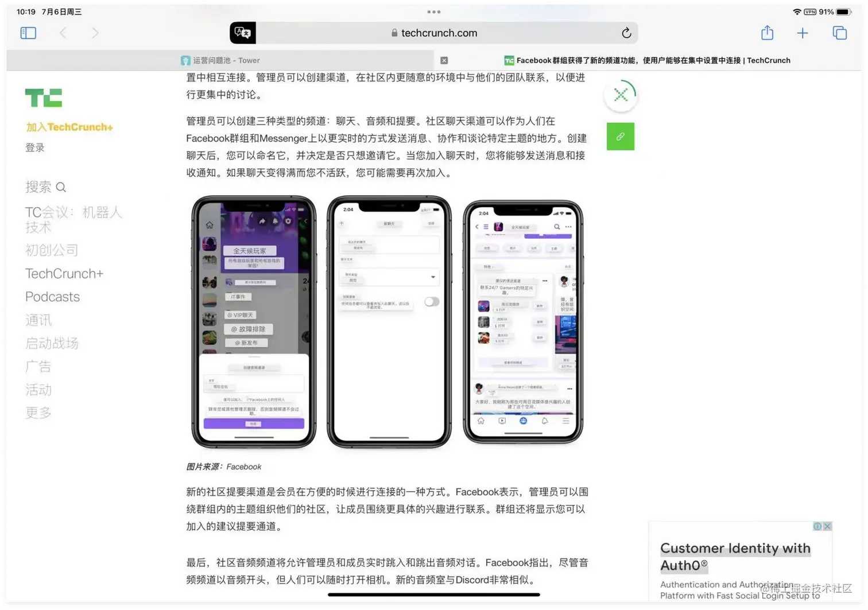Show the tab overview icon
Screen dimensions: 868x610
[x=840, y=33]
